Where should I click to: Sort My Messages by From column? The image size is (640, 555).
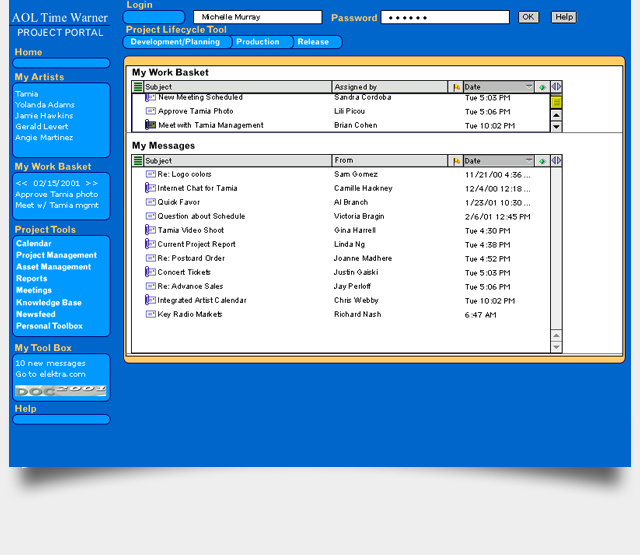(x=390, y=161)
